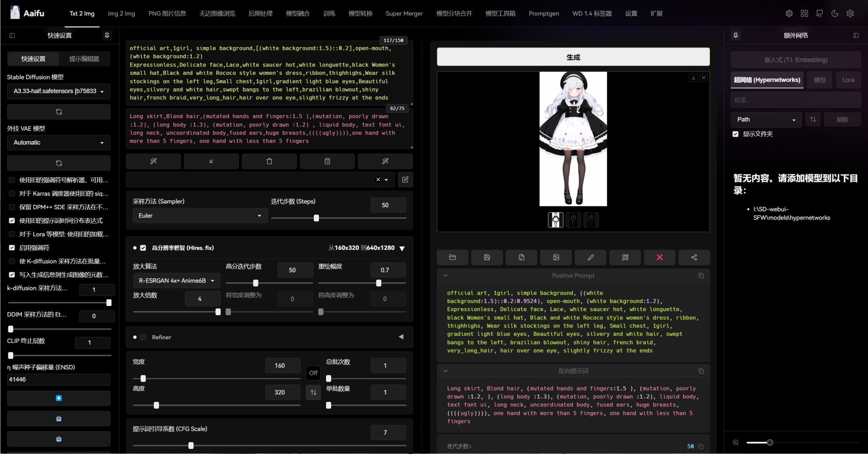868x454 pixels.
Task: Click the zip save icon below preview
Action: pyautogui.click(x=521, y=257)
